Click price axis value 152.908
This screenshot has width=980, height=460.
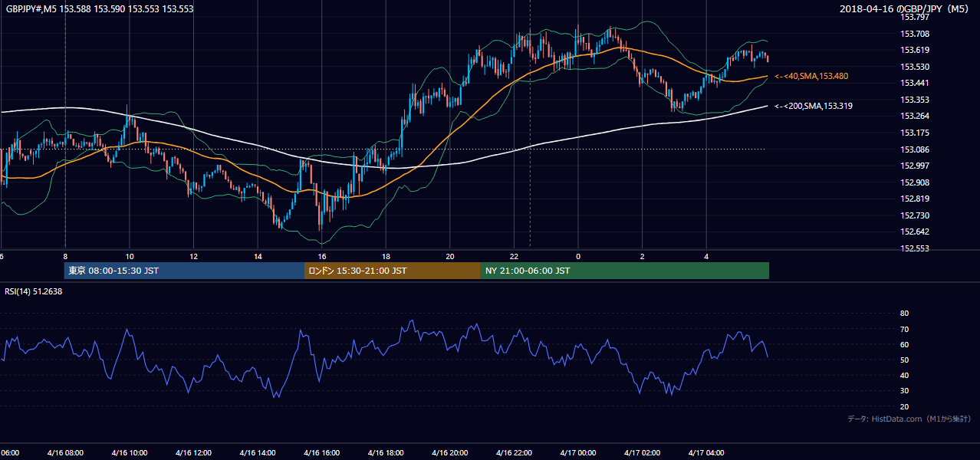pyautogui.click(x=914, y=182)
